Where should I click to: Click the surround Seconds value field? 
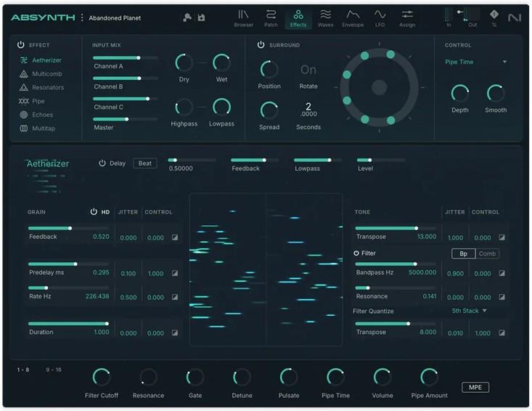(x=308, y=110)
